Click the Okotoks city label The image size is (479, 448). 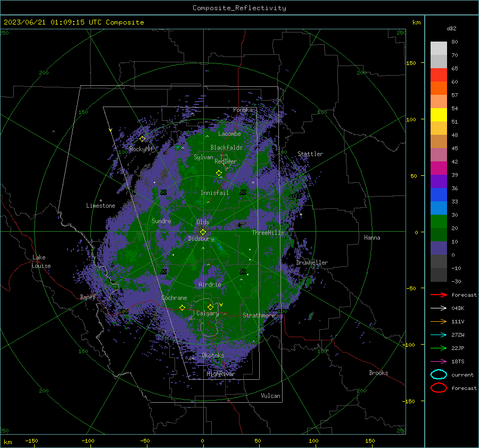pos(213,355)
